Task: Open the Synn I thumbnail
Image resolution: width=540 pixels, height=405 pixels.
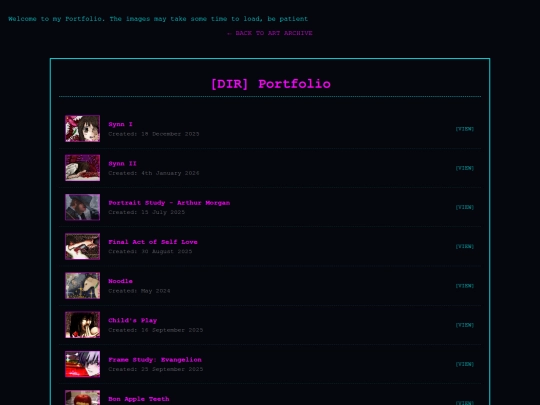Action: (83, 128)
